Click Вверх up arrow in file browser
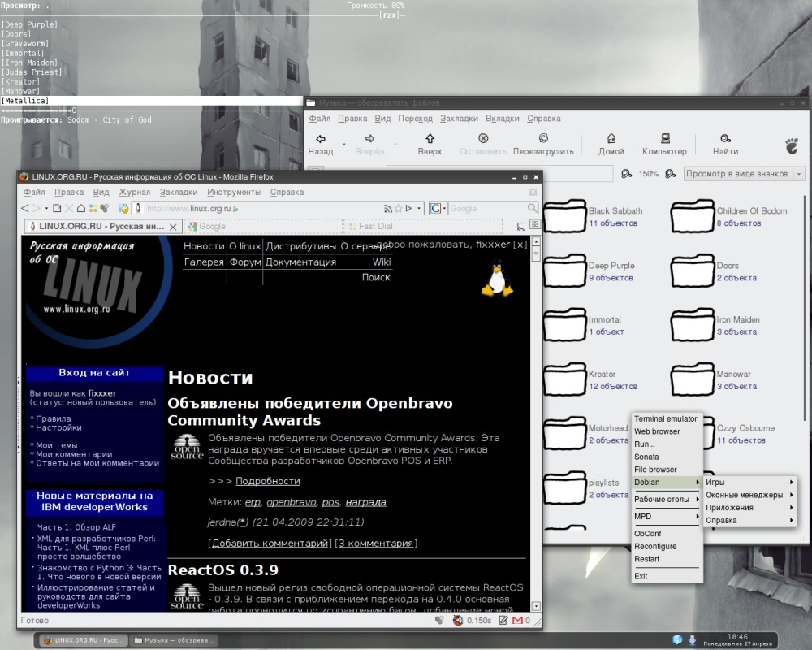This screenshot has height=650, width=812. 430,138
